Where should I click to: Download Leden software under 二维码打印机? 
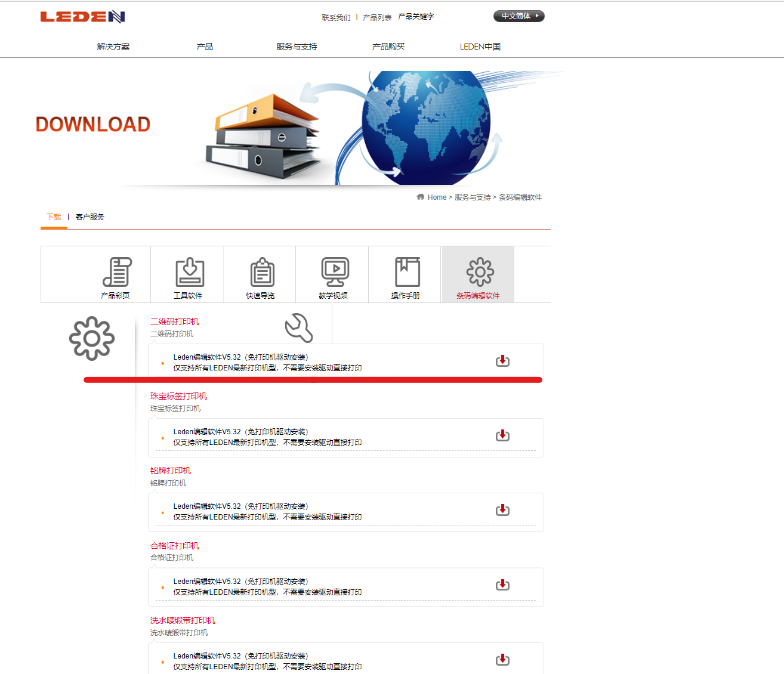pyautogui.click(x=502, y=361)
